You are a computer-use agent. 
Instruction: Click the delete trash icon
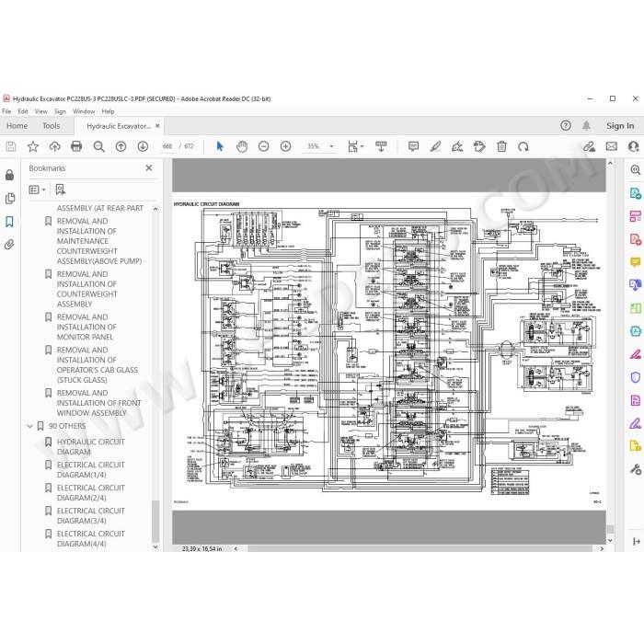(x=501, y=146)
